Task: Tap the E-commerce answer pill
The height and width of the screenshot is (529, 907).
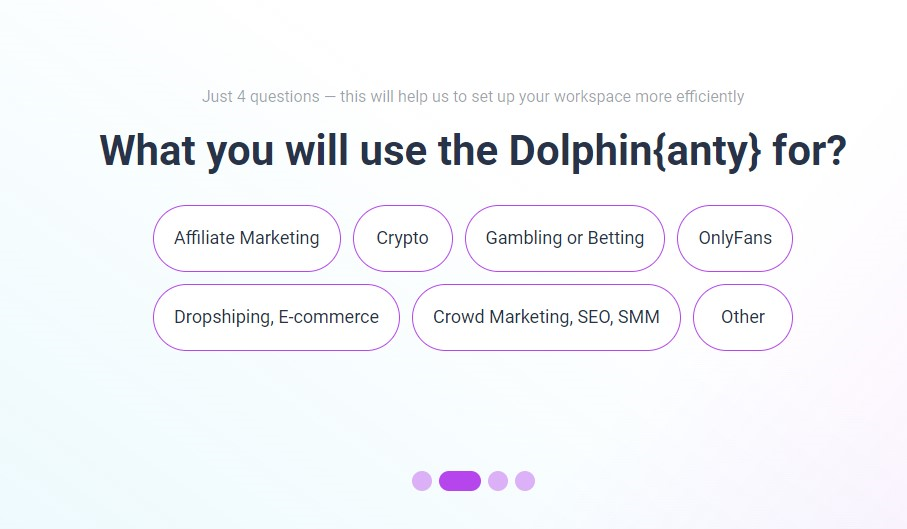Action: tap(276, 317)
